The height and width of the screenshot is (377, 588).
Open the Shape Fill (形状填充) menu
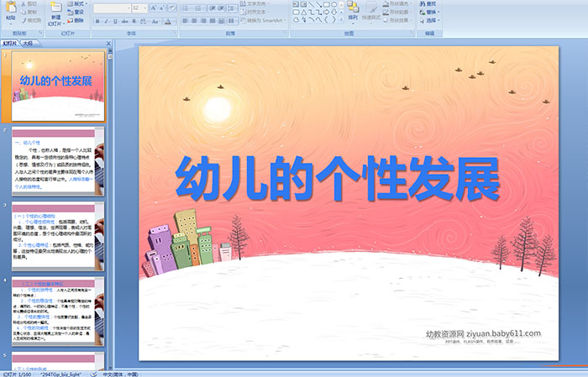click(x=398, y=3)
